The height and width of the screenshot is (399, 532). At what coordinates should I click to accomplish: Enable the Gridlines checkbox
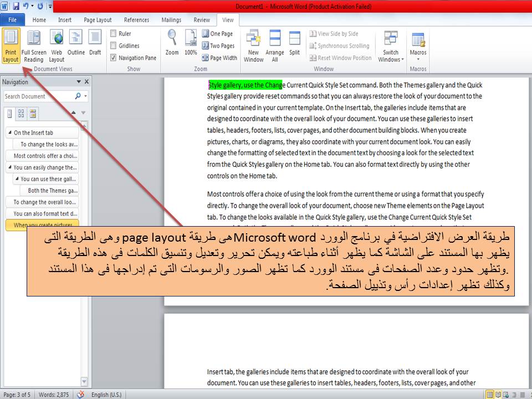[x=113, y=45]
